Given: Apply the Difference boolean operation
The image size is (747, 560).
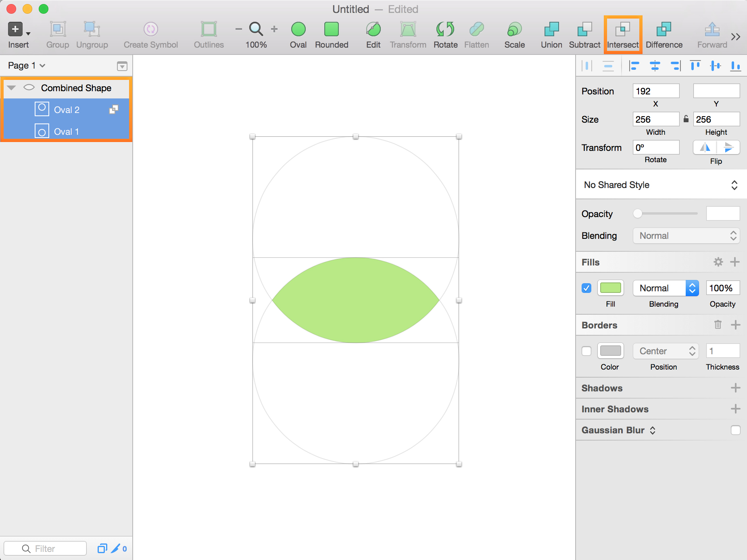Looking at the screenshot, I should 664,29.
